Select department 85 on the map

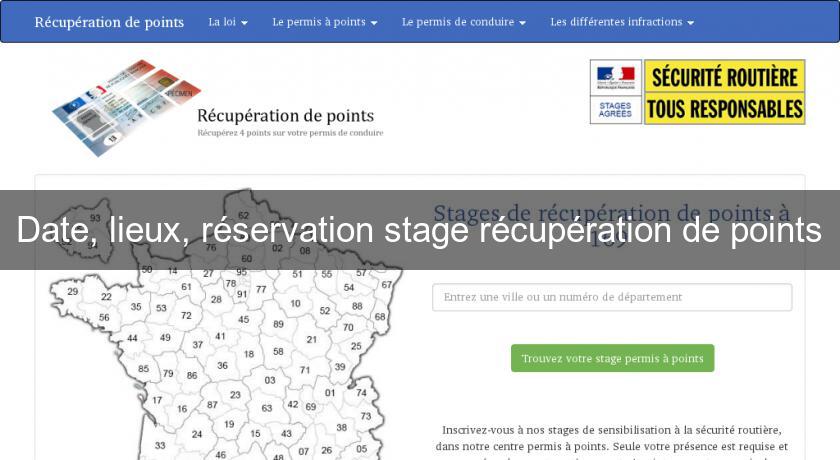(144, 369)
